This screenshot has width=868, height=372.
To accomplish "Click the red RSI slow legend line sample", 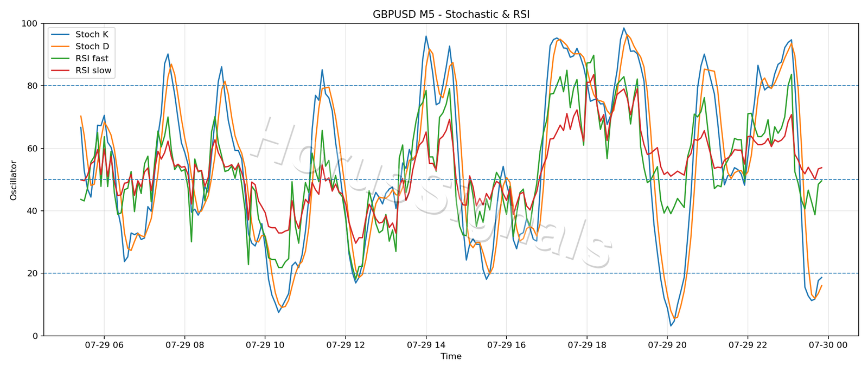I will point(60,70).
